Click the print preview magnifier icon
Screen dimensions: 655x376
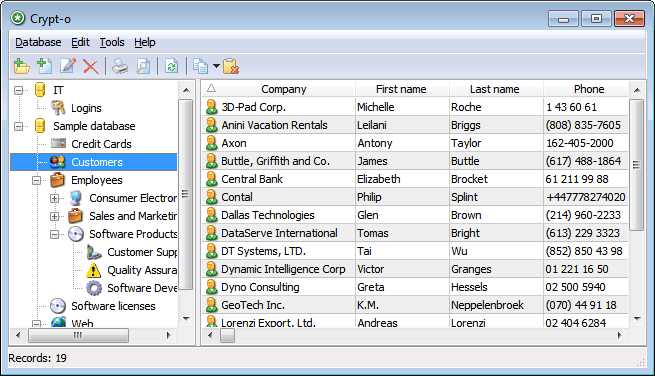pyautogui.click(x=143, y=66)
